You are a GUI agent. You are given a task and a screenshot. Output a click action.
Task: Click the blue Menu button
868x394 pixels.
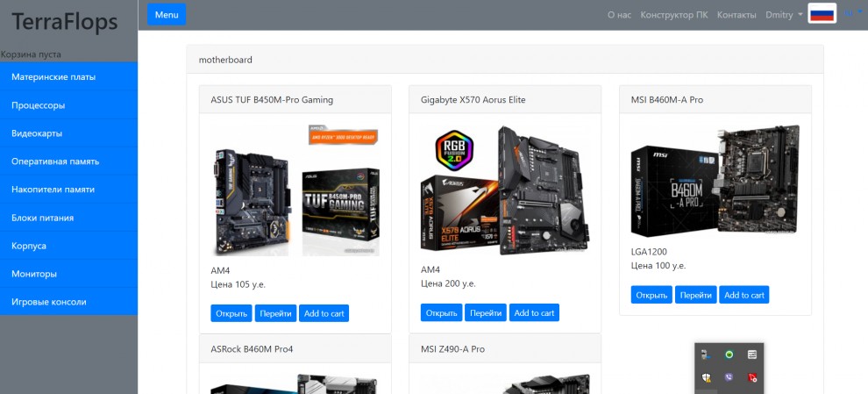[x=167, y=14]
